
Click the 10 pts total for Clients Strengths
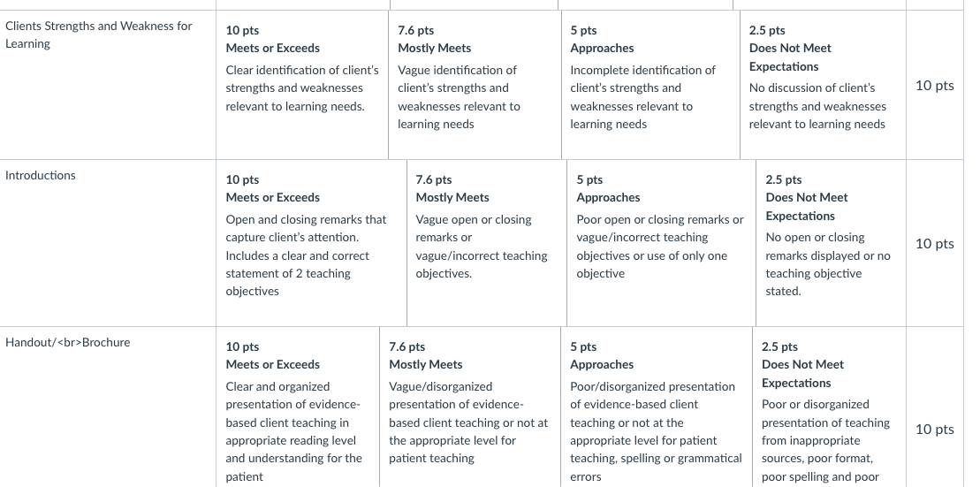point(934,86)
